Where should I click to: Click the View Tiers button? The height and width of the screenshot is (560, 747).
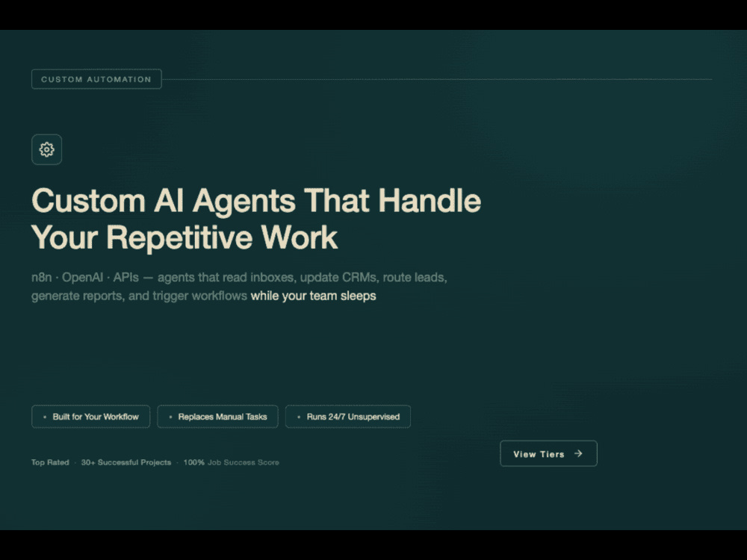tap(548, 453)
